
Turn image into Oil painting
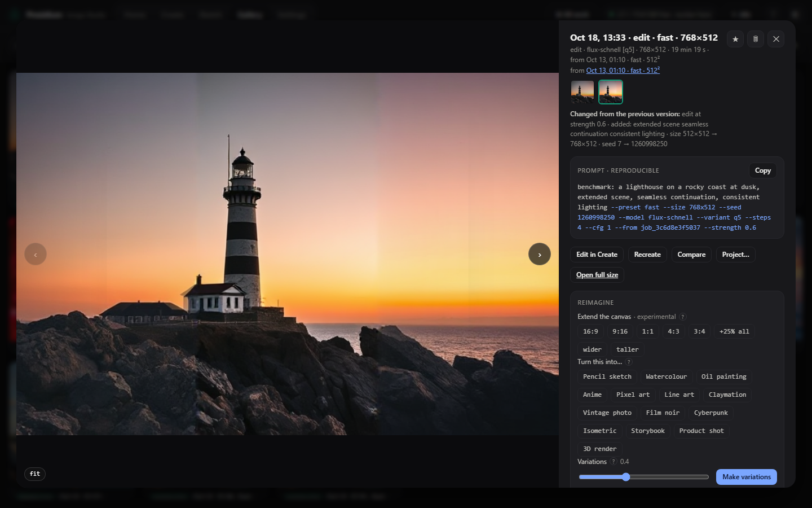pos(724,376)
